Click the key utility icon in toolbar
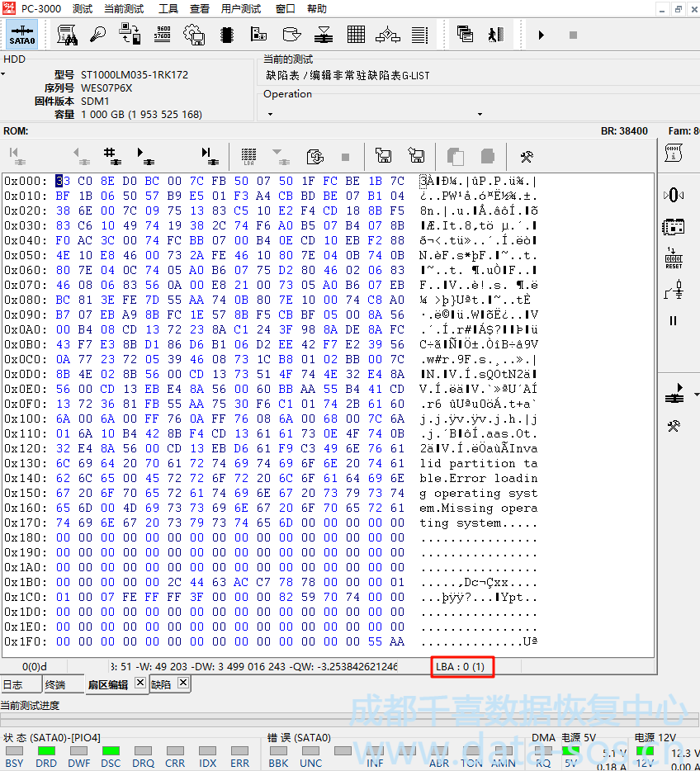The image size is (700, 771). coord(98,35)
